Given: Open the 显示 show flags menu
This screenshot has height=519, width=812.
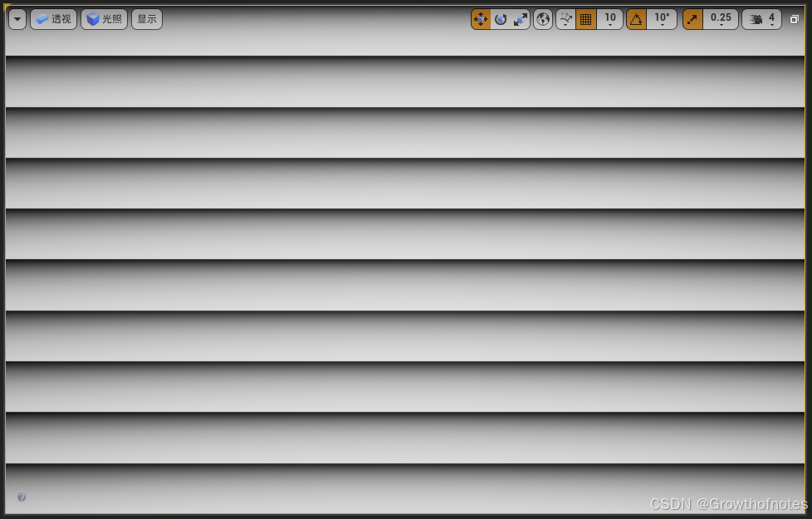Looking at the screenshot, I should [x=147, y=19].
